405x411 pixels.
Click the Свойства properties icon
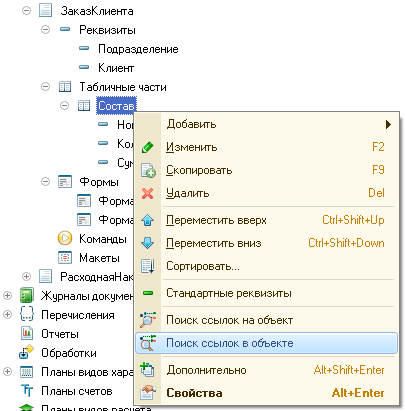[x=148, y=393]
